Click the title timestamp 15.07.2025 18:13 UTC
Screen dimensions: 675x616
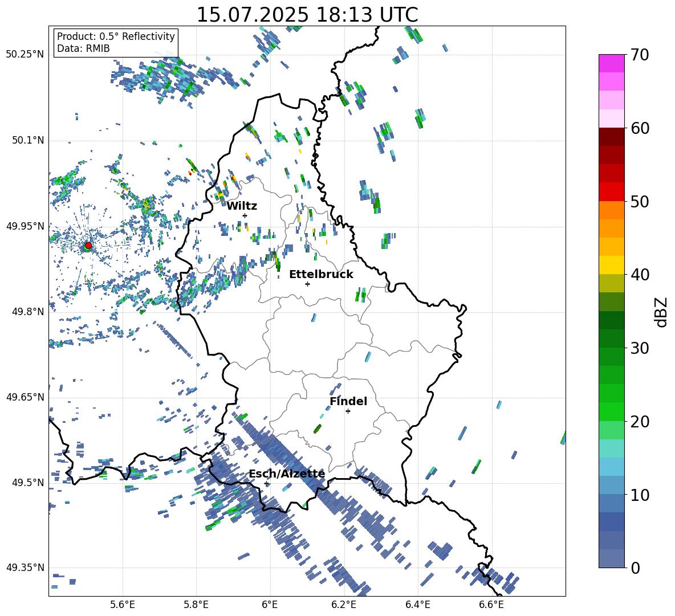307,15
